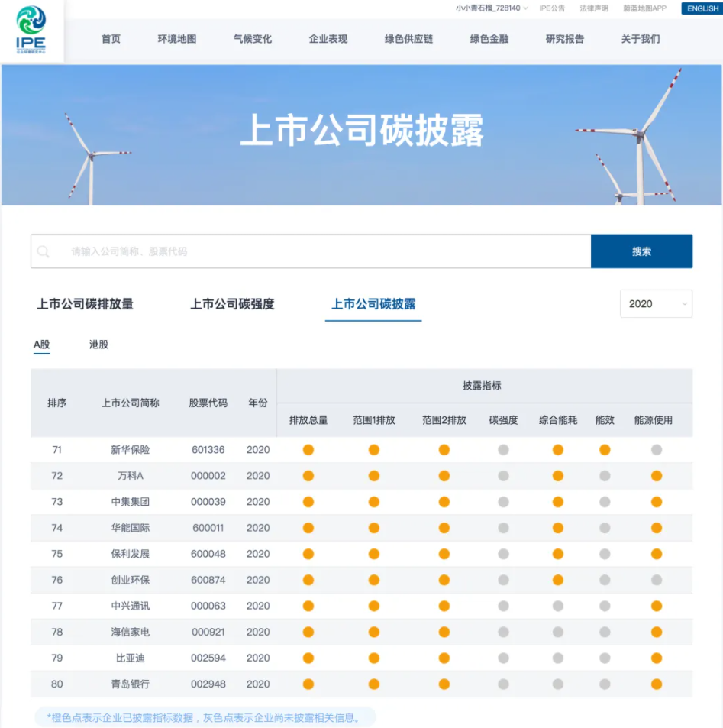Click the 华能国际 company name
The height and width of the screenshot is (728, 723).
tap(131, 528)
